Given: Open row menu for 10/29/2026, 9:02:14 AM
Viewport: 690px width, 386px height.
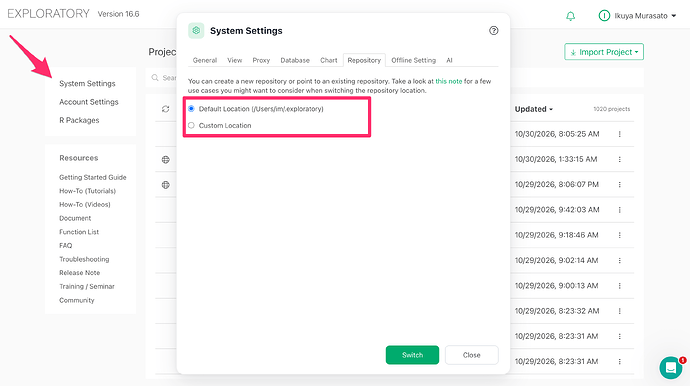Looking at the screenshot, I should pyautogui.click(x=619, y=261).
